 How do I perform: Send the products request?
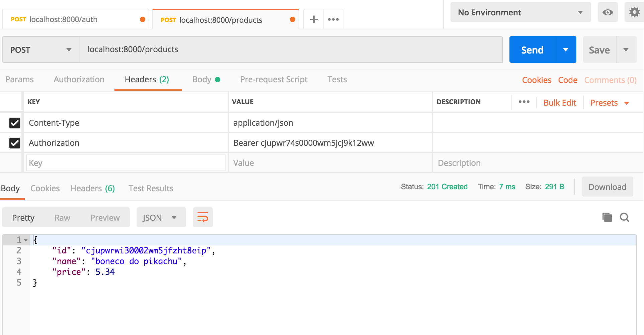point(532,49)
